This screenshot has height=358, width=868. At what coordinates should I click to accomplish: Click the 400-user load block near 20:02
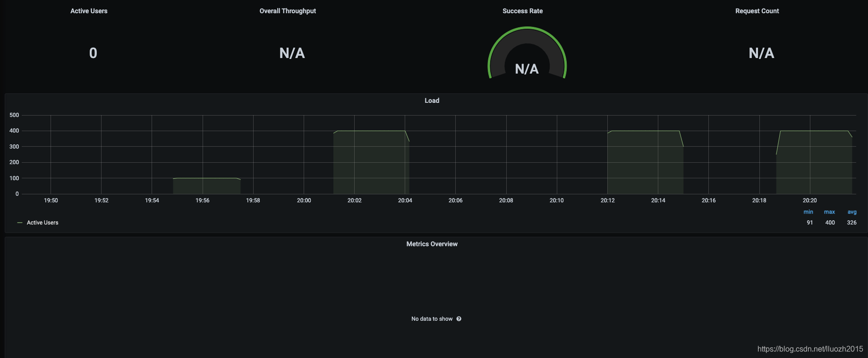(x=371, y=162)
